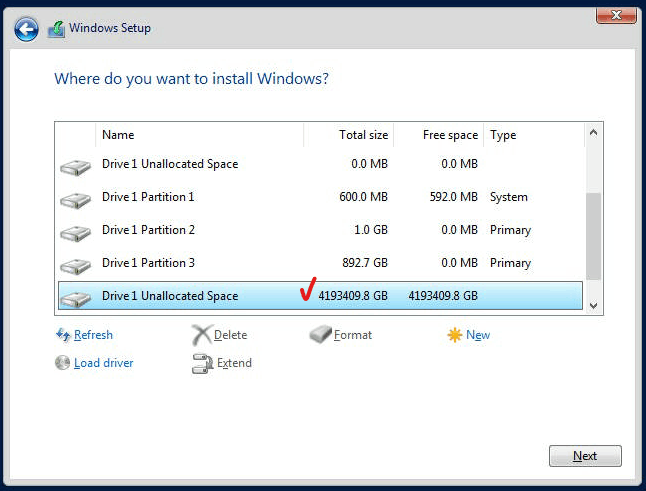This screenshot has height=491, width=646.
Task: Select Drive 1 Partition 2 row
Action: (320, 230)
